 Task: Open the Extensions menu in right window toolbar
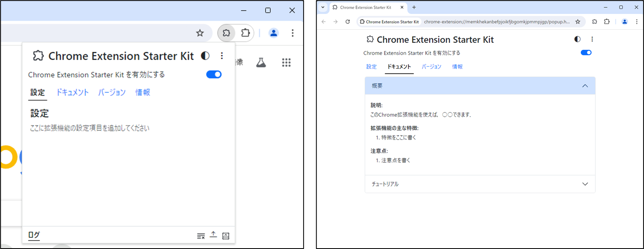coord(607,22)
